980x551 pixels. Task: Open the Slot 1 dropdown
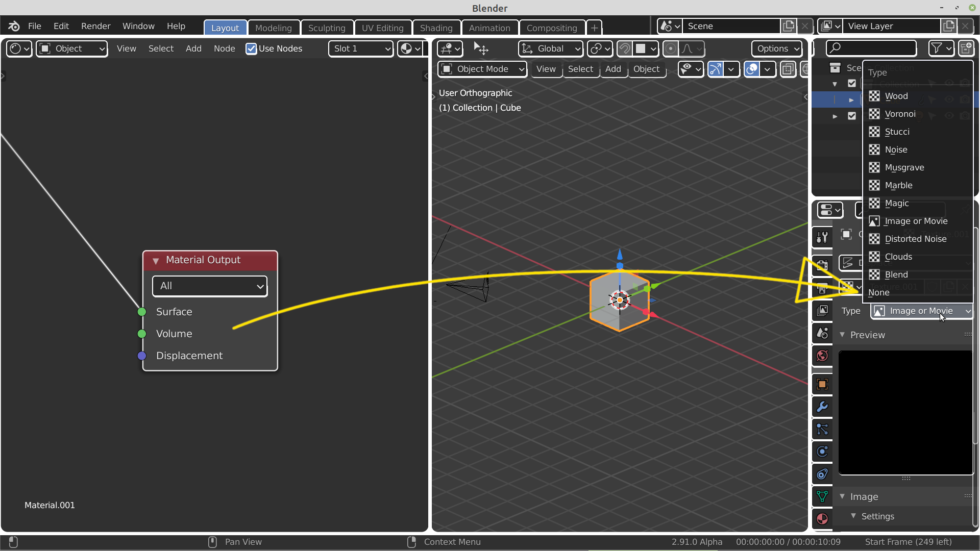click(x=360, y=48)
